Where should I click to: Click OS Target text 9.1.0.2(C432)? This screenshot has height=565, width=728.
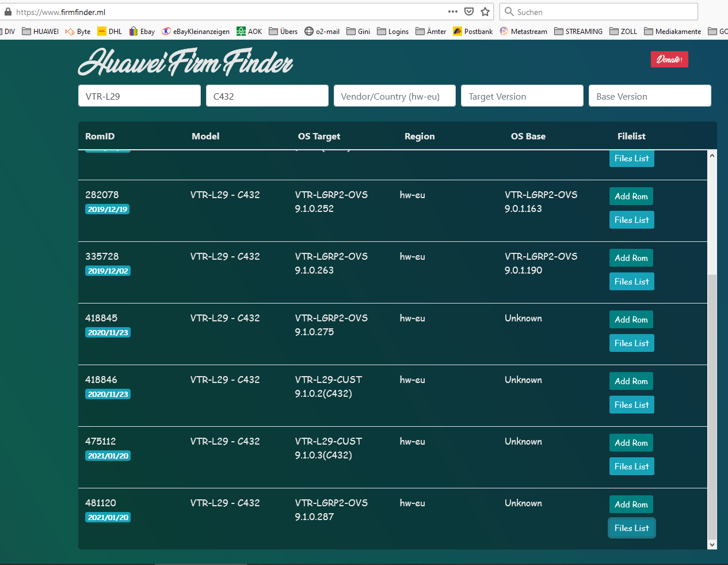(323, 394)
